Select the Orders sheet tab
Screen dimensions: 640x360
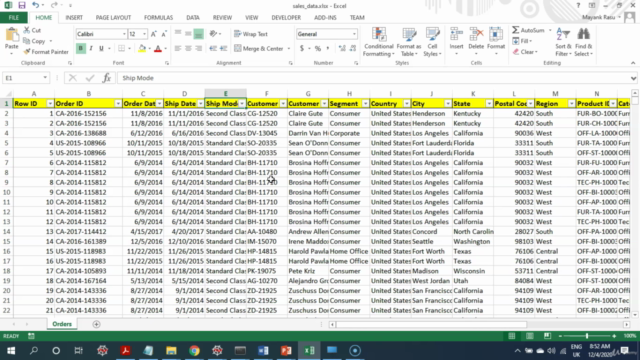(x=62, y=324)
